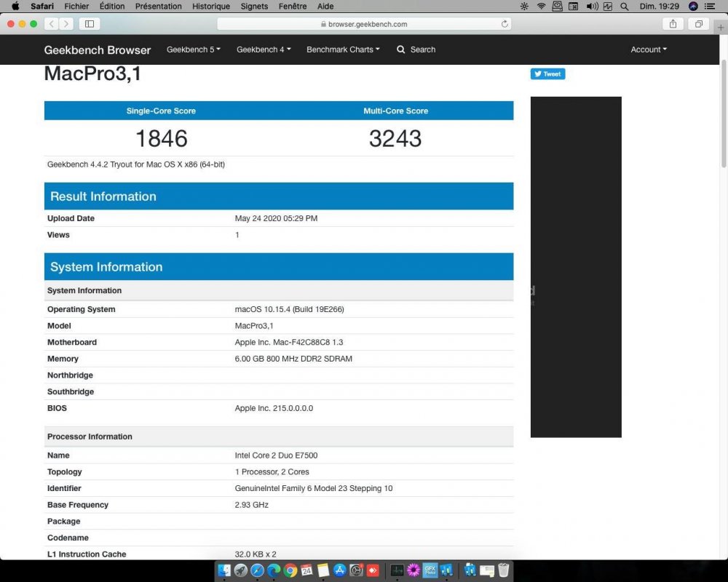Open Calendar from the Dock
Viewport: 728px width, 582px height.
306,570
